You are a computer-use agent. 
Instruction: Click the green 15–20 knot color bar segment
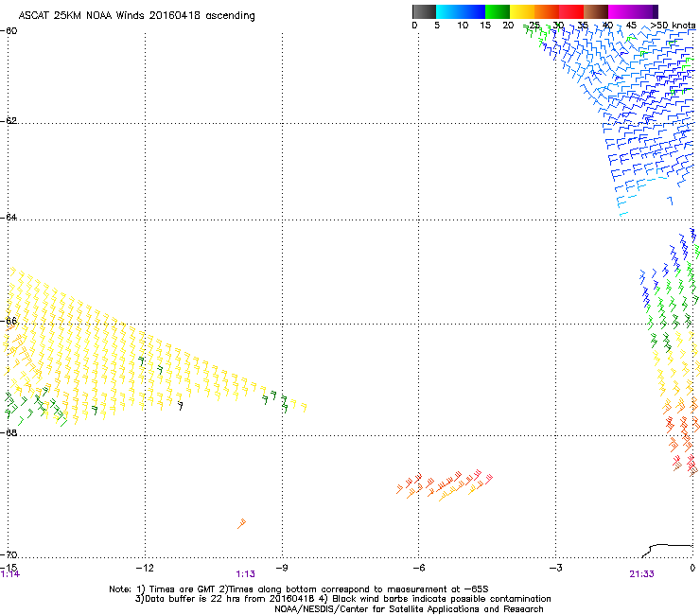[x=498, y=11]
